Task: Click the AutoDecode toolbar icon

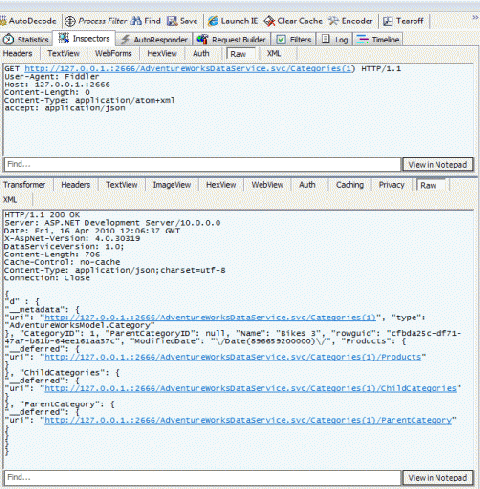Action: [x=3, y=21]
